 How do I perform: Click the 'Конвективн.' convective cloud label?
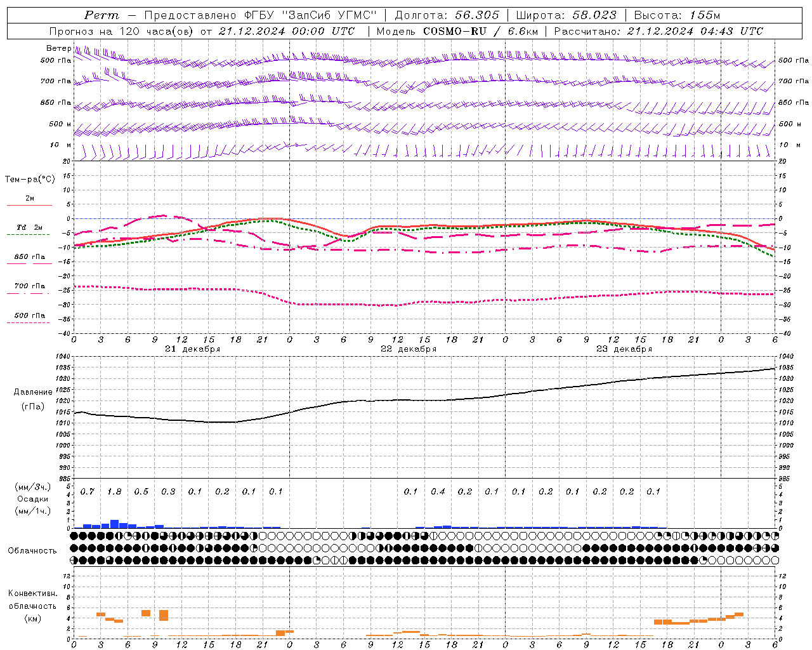point(32,594)
